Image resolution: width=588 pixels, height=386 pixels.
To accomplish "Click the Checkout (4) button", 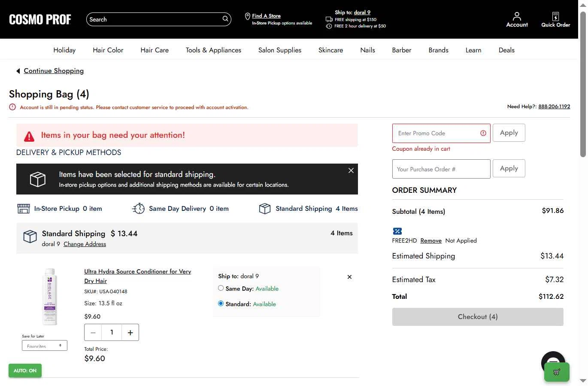I will pos(478,317).
